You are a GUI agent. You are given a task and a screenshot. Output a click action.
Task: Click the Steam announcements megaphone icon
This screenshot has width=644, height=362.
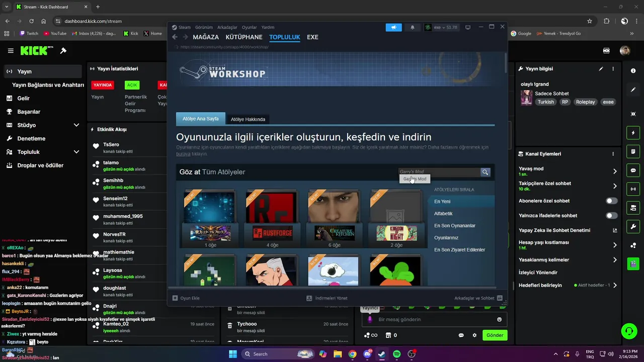click(394, 27)
